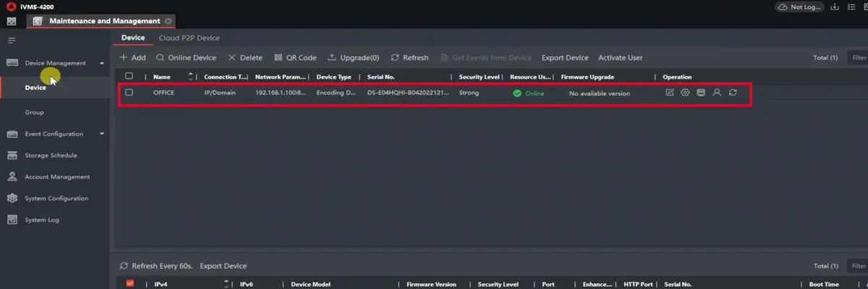Click Refresh in the device toolbar
This screenshot has width=868, height=289.
(409, 58)
